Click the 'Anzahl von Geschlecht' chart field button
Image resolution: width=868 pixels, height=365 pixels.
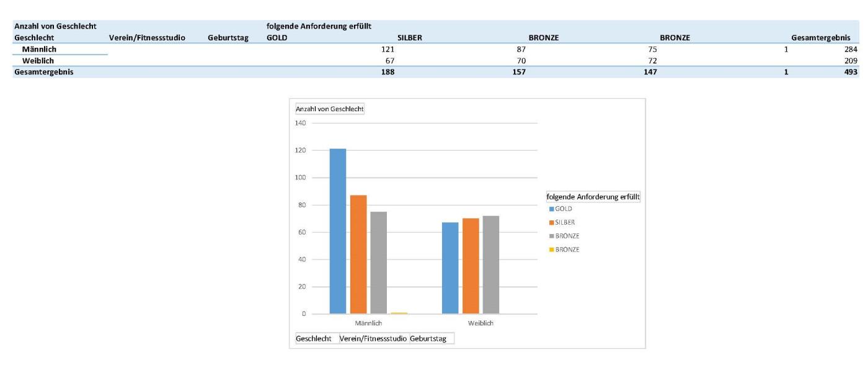coord(330,109)
